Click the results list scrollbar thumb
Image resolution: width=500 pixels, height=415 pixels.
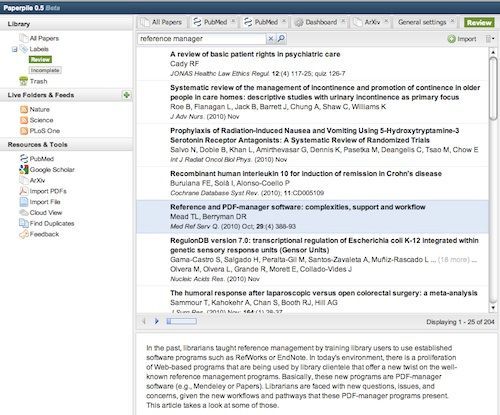click(x=493, y=88)
